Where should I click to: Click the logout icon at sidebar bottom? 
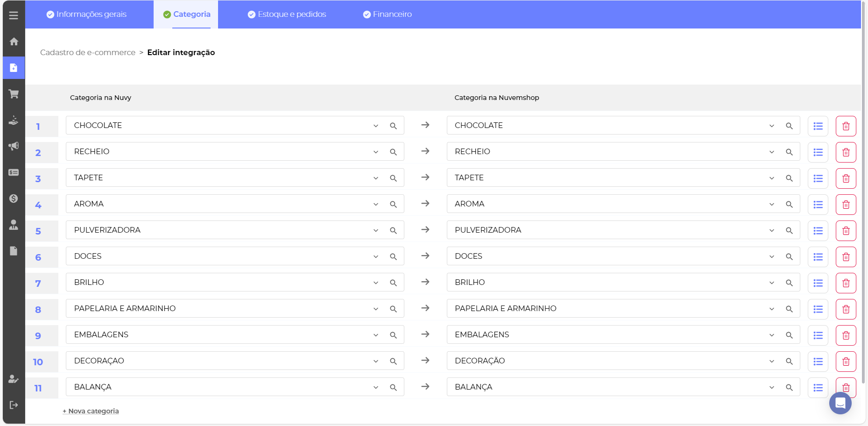14,405
